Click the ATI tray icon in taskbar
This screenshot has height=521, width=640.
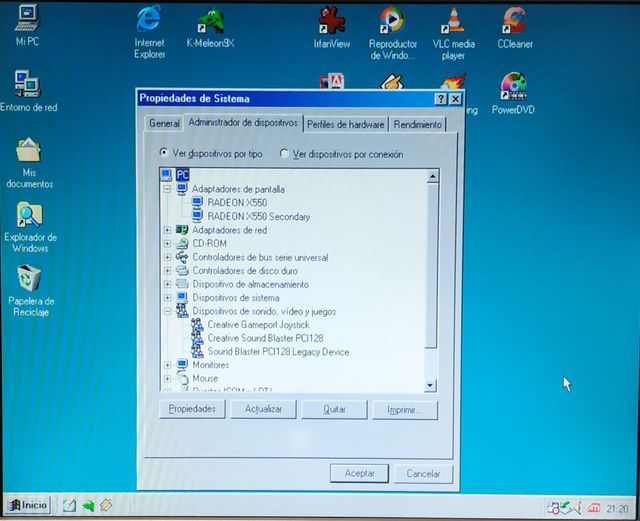coord(594,508)
